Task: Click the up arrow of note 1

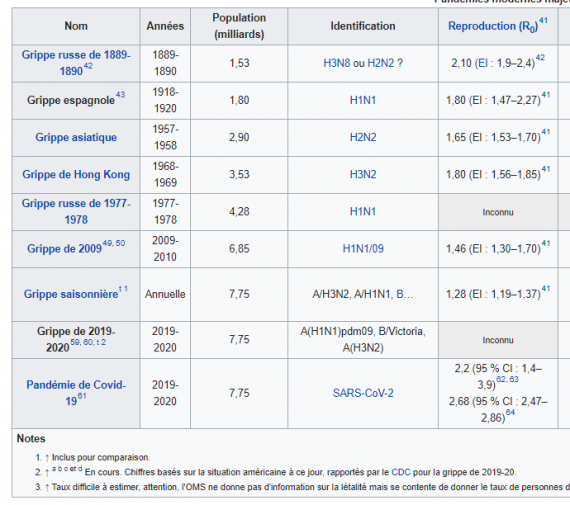Action: tap(47, 458)
